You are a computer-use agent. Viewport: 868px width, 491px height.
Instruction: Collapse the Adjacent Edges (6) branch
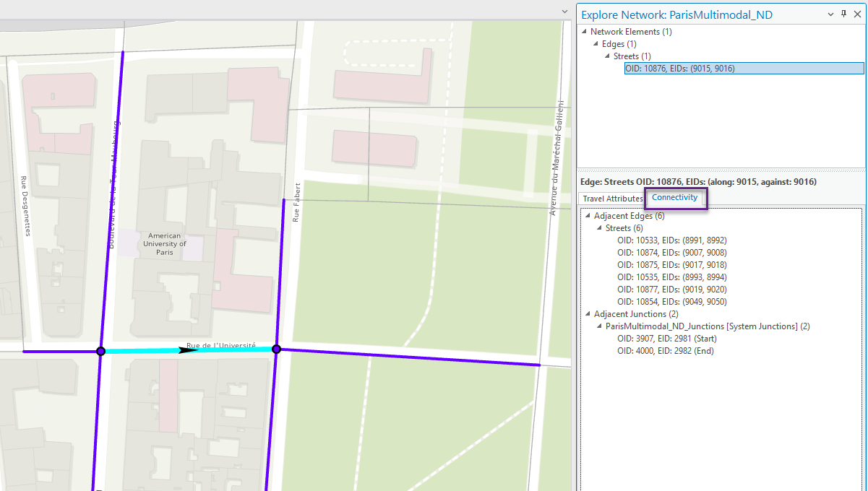pyautogui.click(x=588, y=215)
